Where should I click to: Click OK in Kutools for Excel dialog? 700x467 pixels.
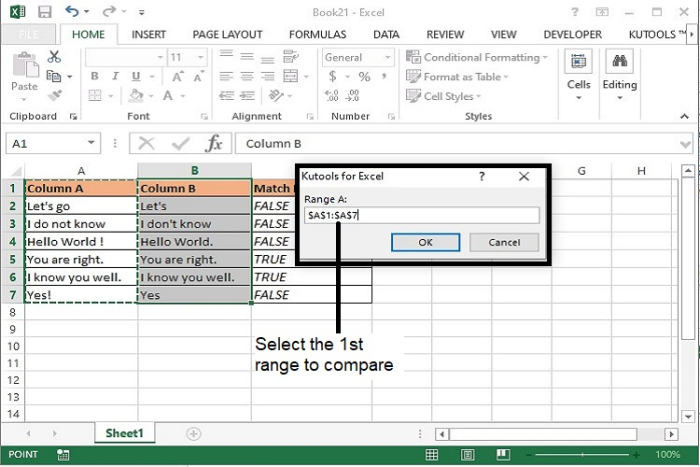(425, 242)
